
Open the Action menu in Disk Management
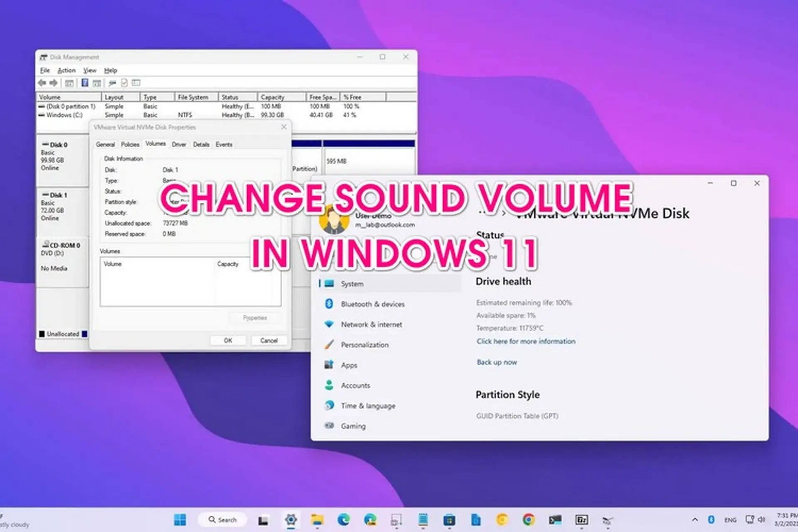(66, 70)
